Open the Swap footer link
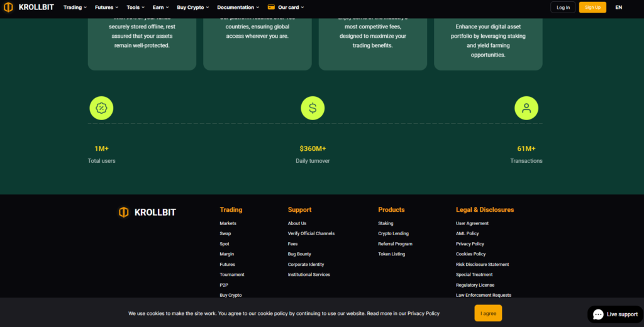The width and height of the screenshot is (644, 327). [225, 233]
